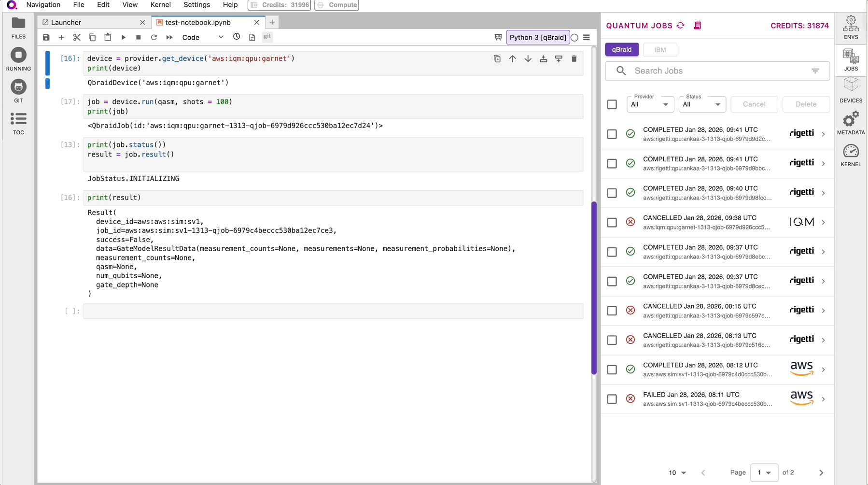
Task: Go to the next page of jobs
Action: coord(821,472)
